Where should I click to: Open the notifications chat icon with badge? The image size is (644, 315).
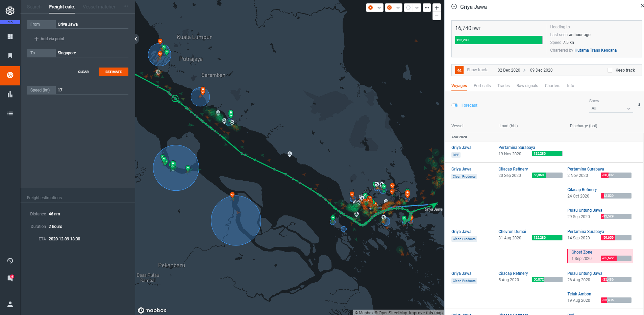10,278
